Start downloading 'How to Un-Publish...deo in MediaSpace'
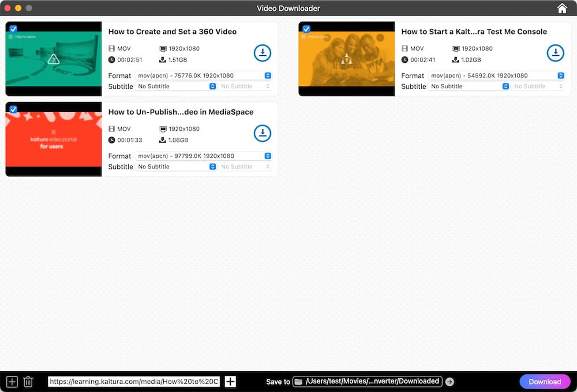 point(263,133)
